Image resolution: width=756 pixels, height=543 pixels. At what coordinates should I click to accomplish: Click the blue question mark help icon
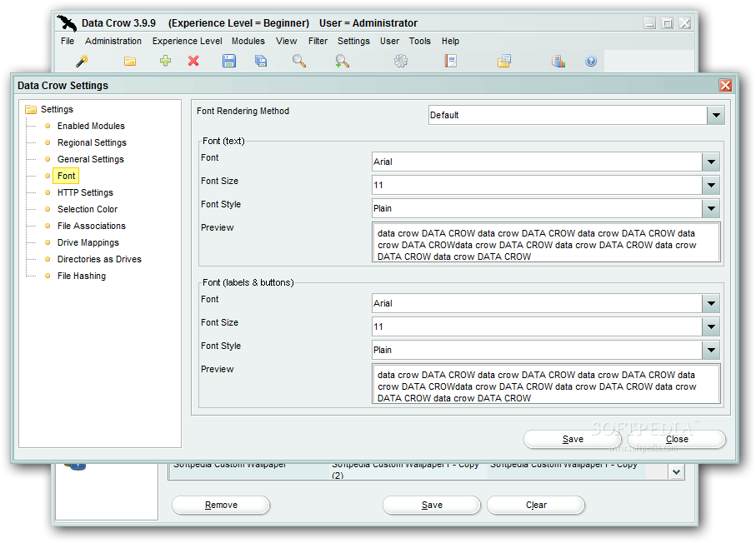point(591,61)
